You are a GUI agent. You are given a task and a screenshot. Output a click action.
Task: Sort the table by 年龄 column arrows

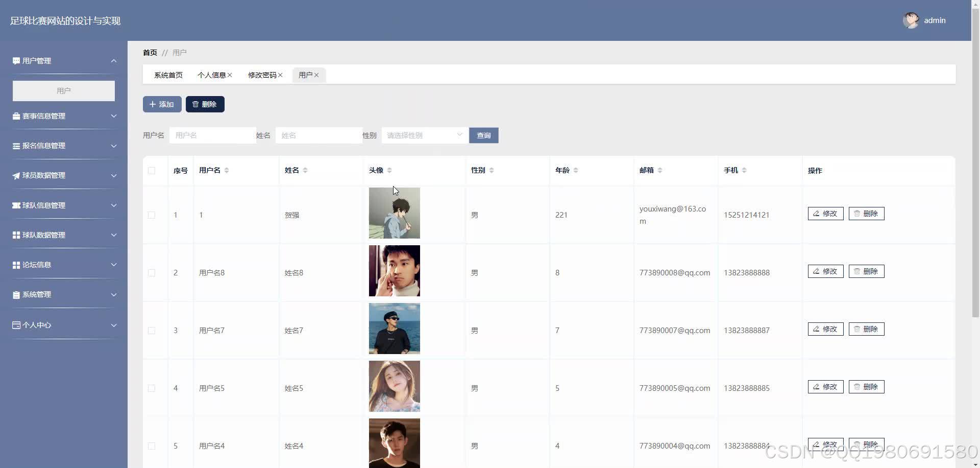click(x=576, y=170)
